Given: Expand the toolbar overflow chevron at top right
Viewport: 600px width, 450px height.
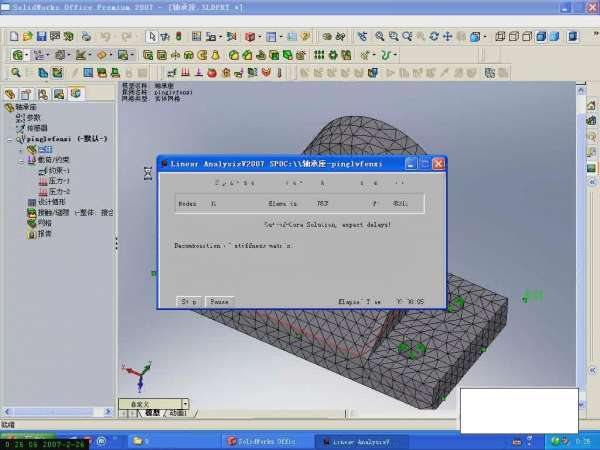Looking at the screenshot, I should coord(596,34).
